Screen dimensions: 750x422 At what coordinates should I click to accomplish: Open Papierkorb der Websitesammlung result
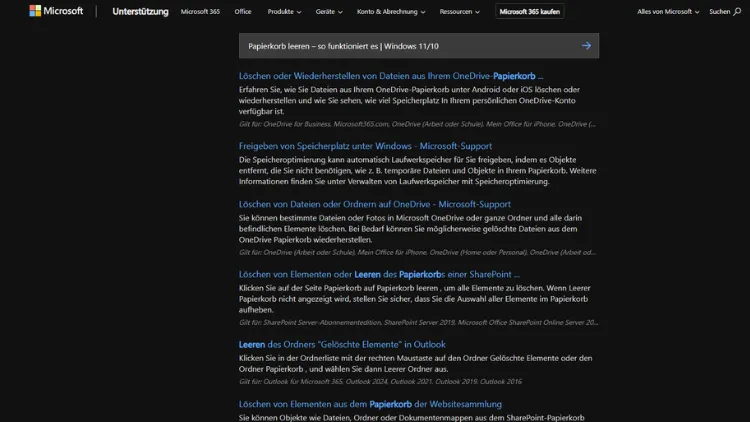click(370, 404)
